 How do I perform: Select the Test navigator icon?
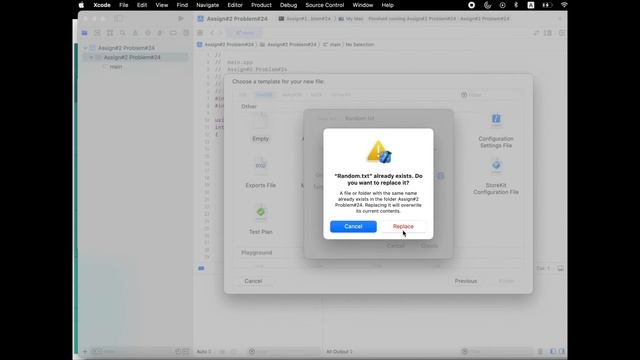148,33
